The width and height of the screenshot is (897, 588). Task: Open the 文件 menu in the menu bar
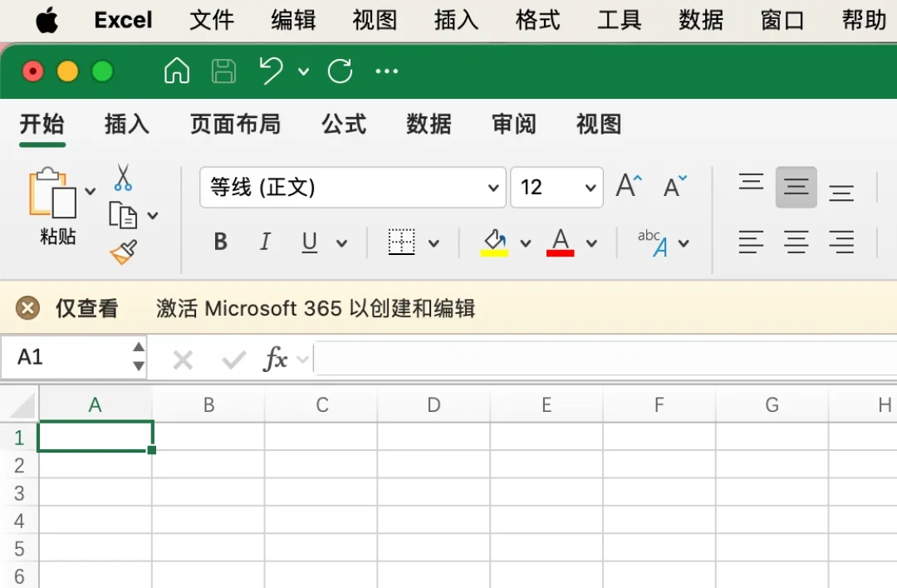(x=212, y=21)
